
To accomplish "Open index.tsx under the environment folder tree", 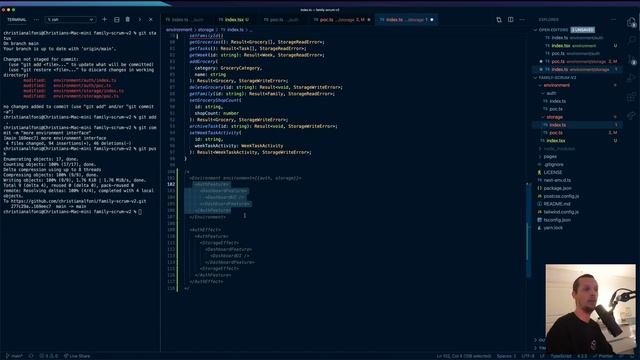I will pos(556,140).
